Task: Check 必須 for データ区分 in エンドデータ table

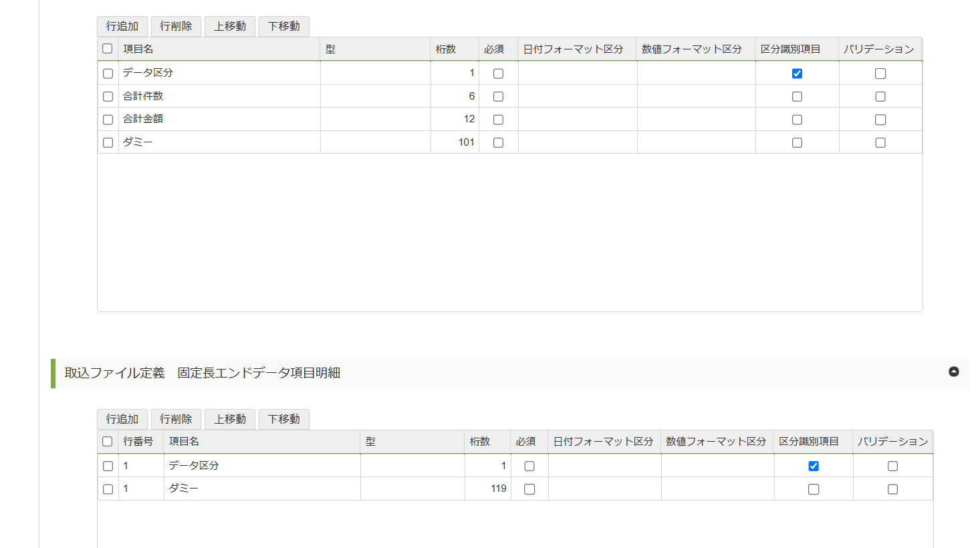Action: [x=529, y=466]
